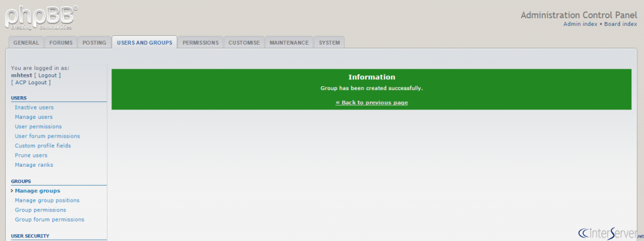Screen dimensions: 644x241
Task: Go back to previous page
Action: (x=372, y=103)
